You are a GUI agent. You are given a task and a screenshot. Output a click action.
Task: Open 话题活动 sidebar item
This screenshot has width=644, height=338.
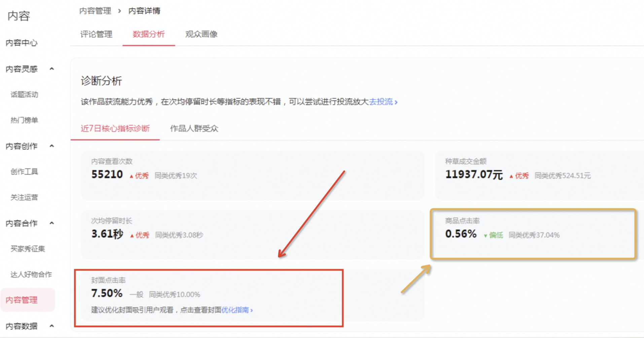24,95
